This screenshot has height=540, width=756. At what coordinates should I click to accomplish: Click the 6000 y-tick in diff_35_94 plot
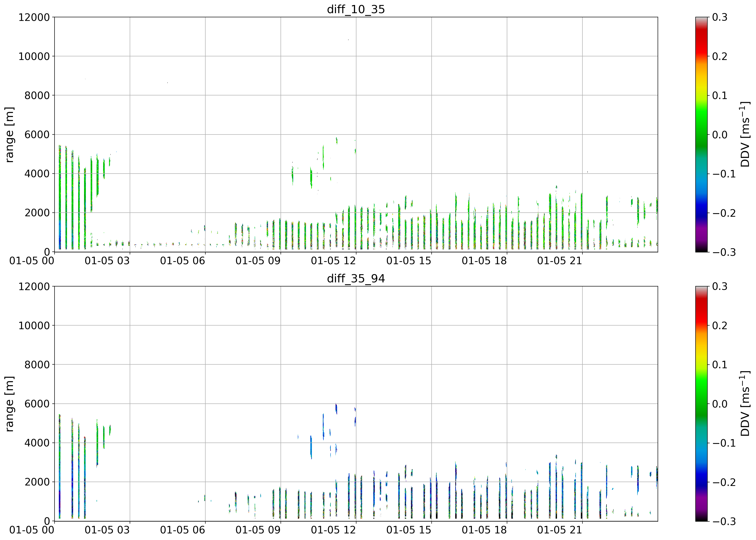37,404
